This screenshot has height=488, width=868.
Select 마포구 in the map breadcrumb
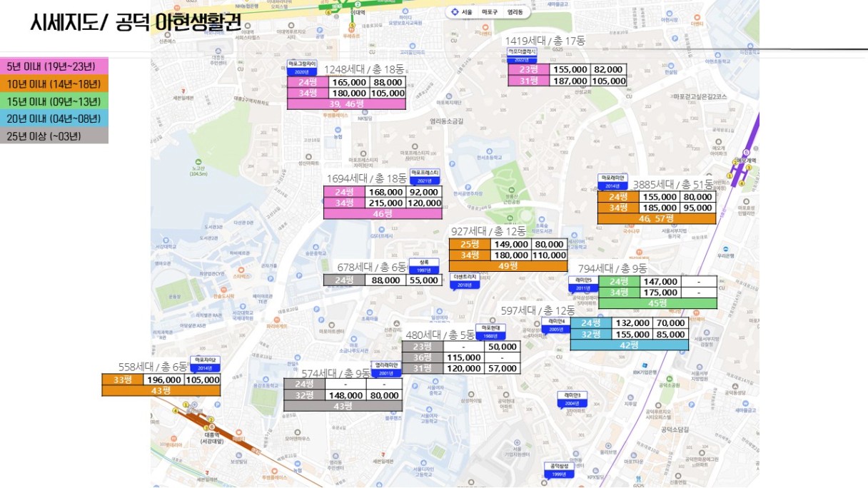pyautogui.click(x=490, y=13)
